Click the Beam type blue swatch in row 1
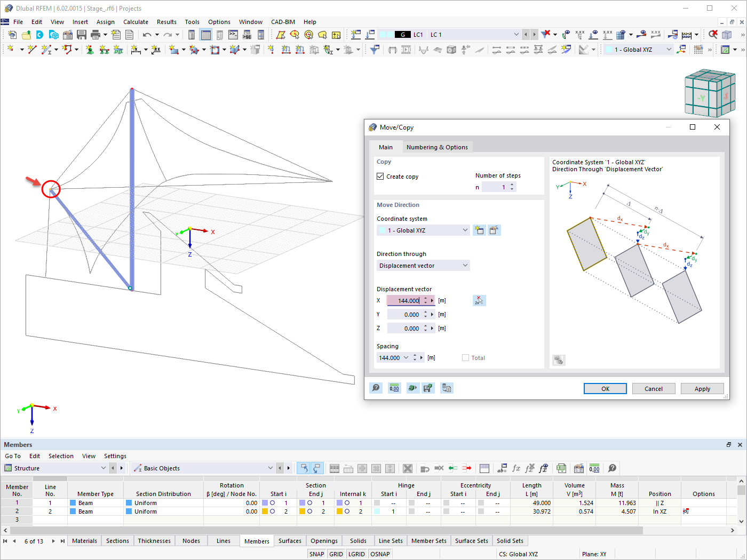Screen dimensions: 747x560 tap(73, 503)
